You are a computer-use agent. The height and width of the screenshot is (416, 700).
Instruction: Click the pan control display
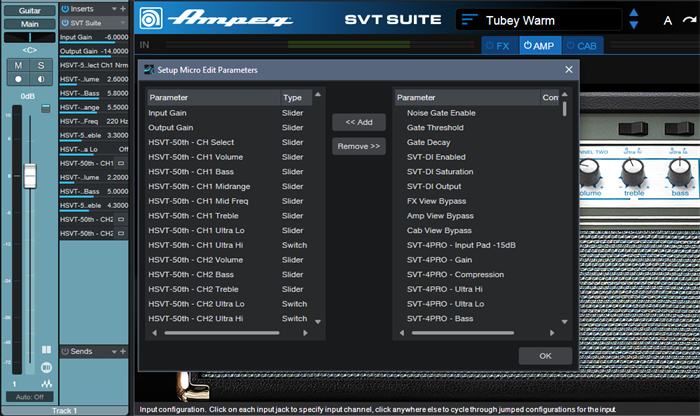(30, 37)
